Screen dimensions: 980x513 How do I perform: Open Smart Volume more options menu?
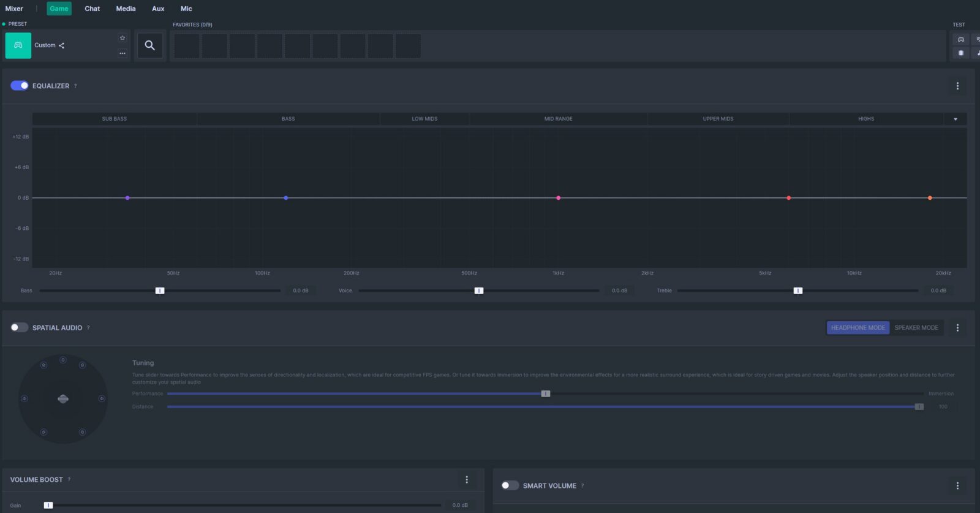pos(957,485)
